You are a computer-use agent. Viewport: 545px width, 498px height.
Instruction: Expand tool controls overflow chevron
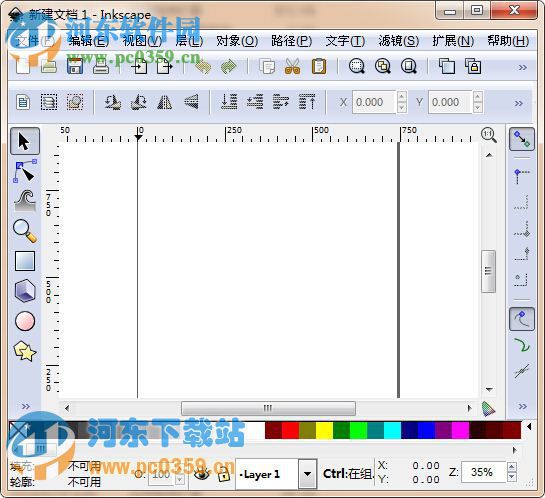(x=519, y=103)
